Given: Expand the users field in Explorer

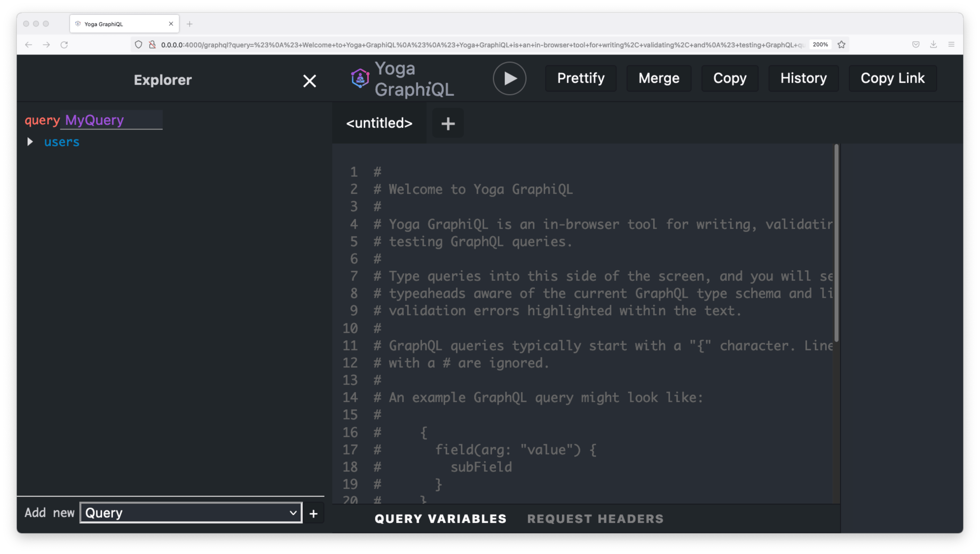Looking at the screenshot, I should pos(30,142).
